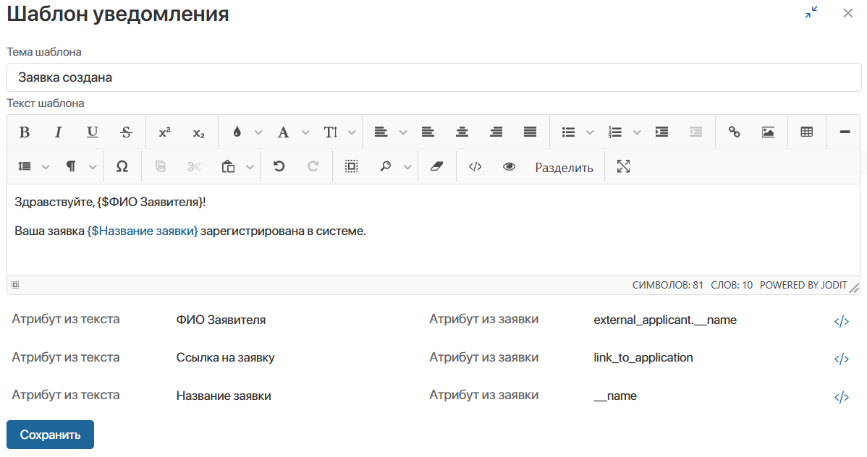The width and height of the screenshot is (867, 457).
Task: Undo the last edit
Action: (279, 167)
